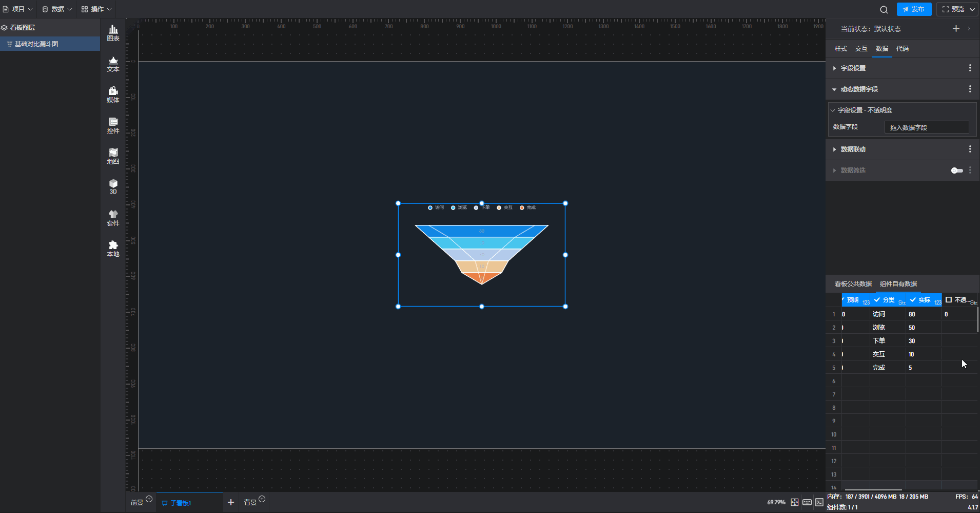Add new state with plus icon
Viewport: 980px width, 513px height.
click(x=956, y=29)
